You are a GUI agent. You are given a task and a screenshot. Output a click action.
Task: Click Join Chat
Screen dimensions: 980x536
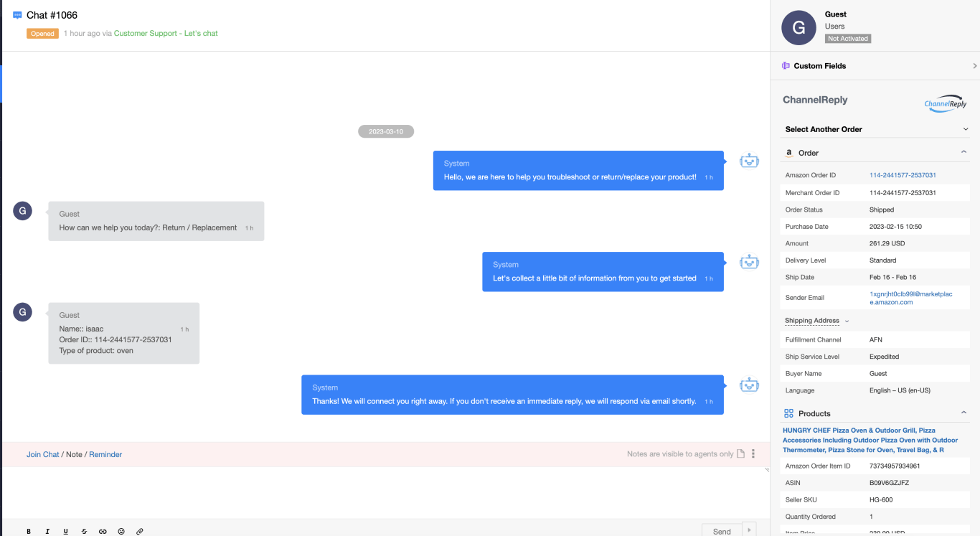(x=42, y=454)
